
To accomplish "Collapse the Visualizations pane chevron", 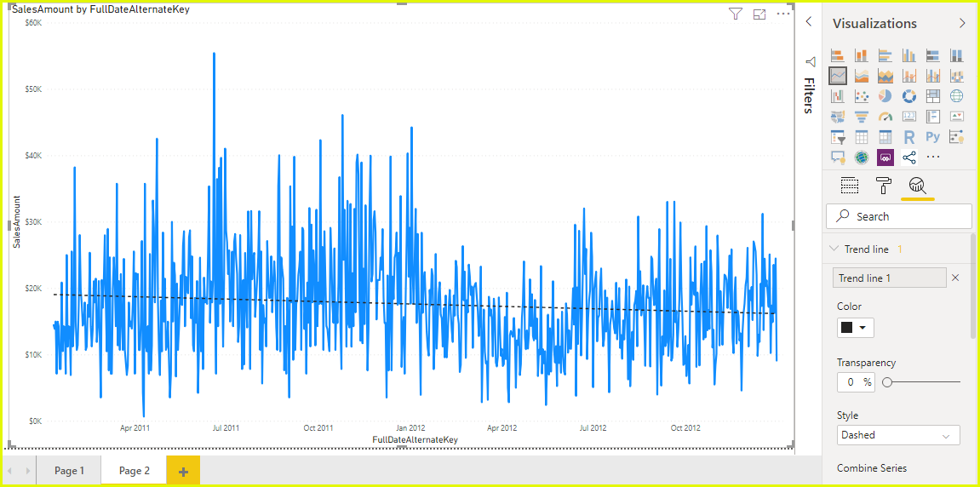I will coord(962,23).
